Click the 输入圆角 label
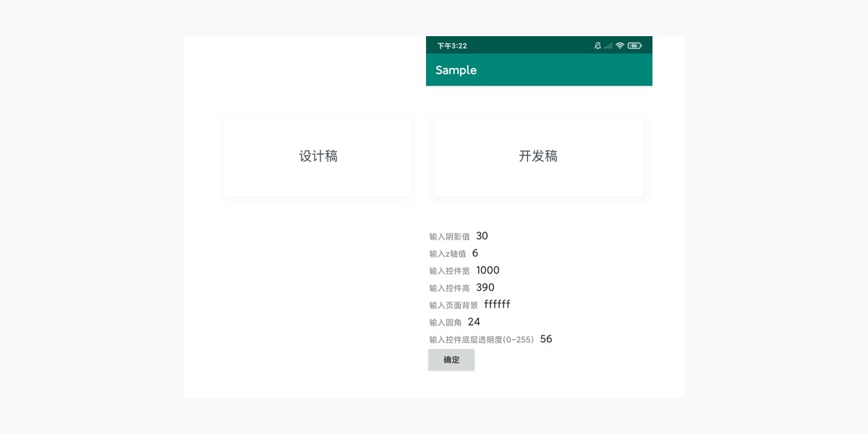868x434 pixels. coord(446,323)
